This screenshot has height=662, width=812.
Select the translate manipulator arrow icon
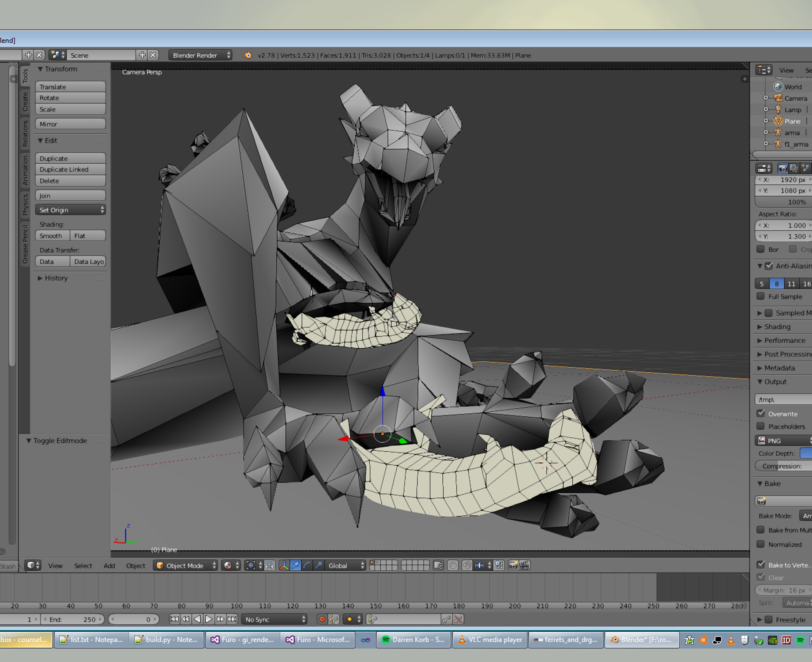point(295,565)
